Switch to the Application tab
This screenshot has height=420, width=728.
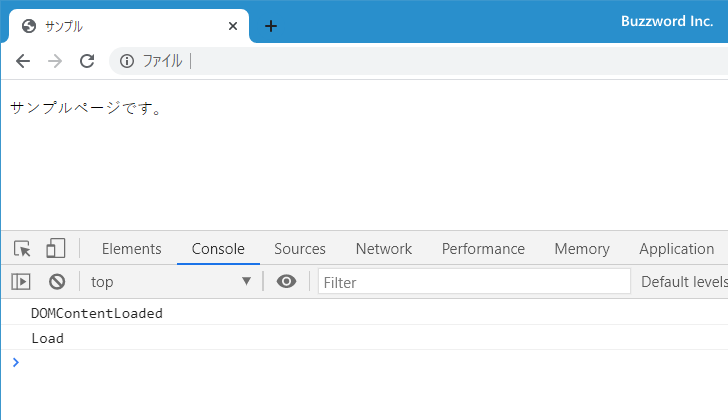coord(676,249)
